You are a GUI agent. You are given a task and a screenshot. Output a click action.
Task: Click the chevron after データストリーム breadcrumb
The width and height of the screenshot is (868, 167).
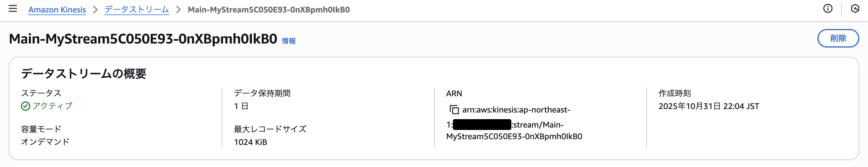[x=179, y=10]
